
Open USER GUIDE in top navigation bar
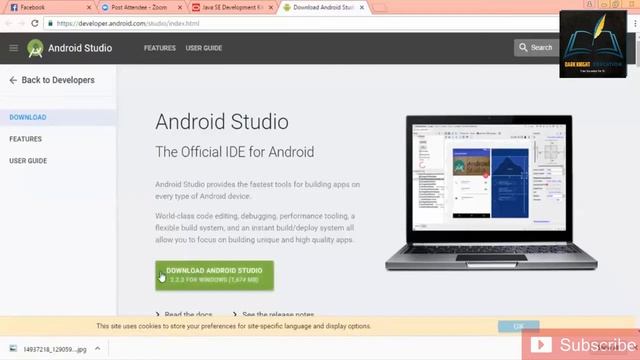[x=204, y=48]
